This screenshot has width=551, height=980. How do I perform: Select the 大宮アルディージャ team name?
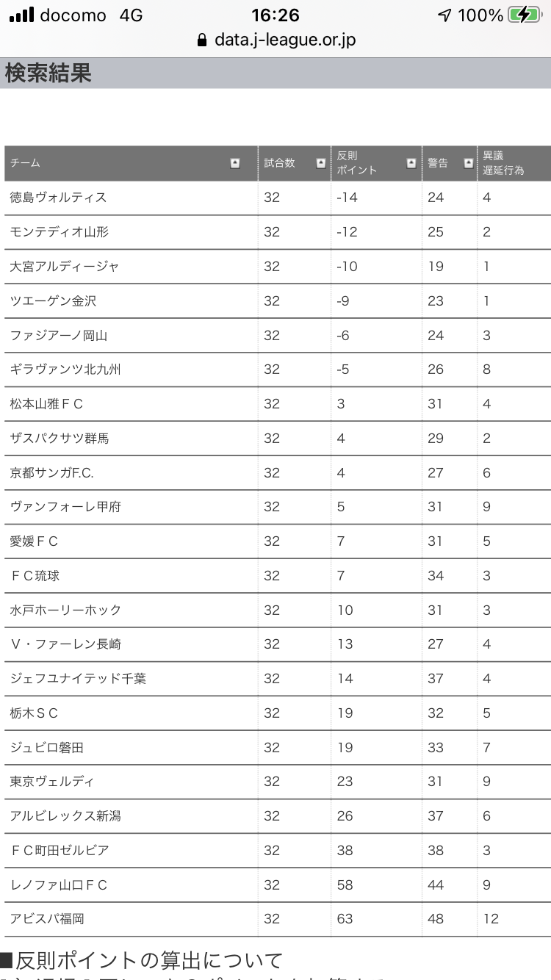pos(65,266)
